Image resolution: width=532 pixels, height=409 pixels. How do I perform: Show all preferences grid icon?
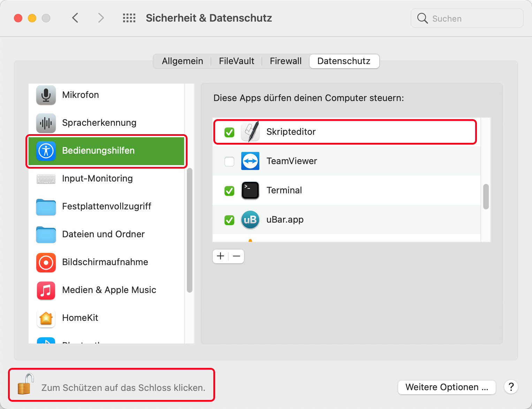(129, 18)
